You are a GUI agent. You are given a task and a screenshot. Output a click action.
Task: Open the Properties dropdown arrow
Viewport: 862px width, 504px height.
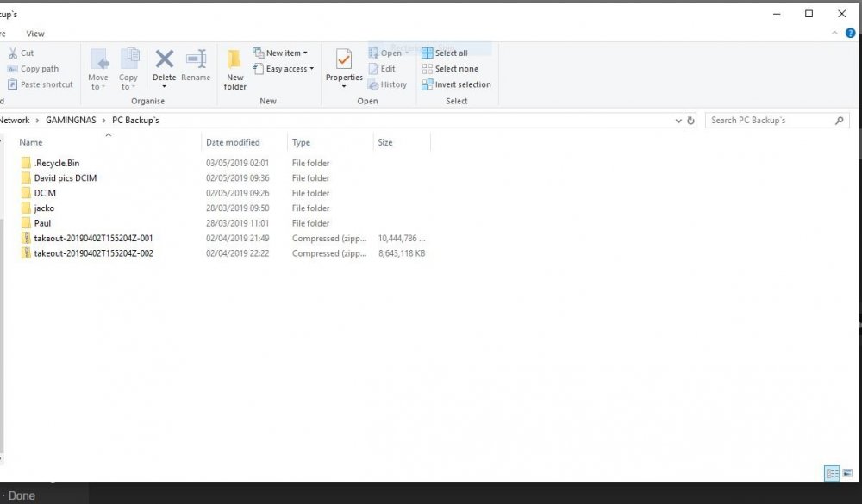tap(344, 87)
